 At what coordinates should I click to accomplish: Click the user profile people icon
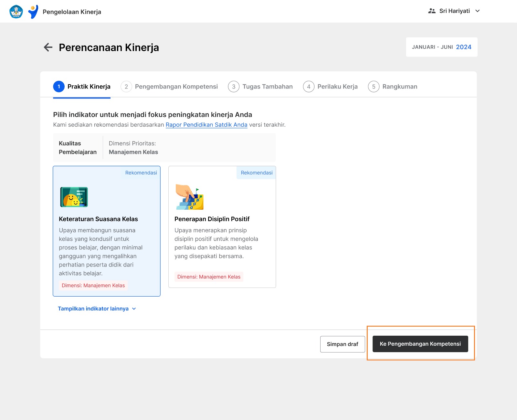pos(432,11)
